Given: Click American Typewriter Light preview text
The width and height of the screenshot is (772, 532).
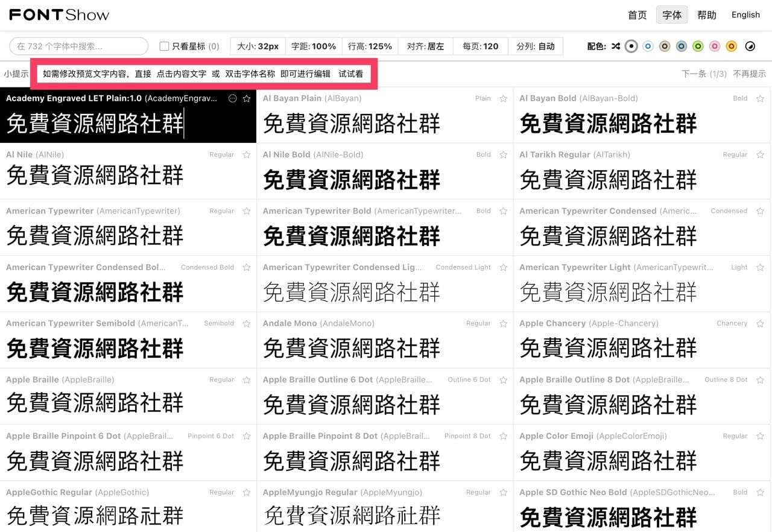Looking at the screenshot, I should tap(608, 293).
